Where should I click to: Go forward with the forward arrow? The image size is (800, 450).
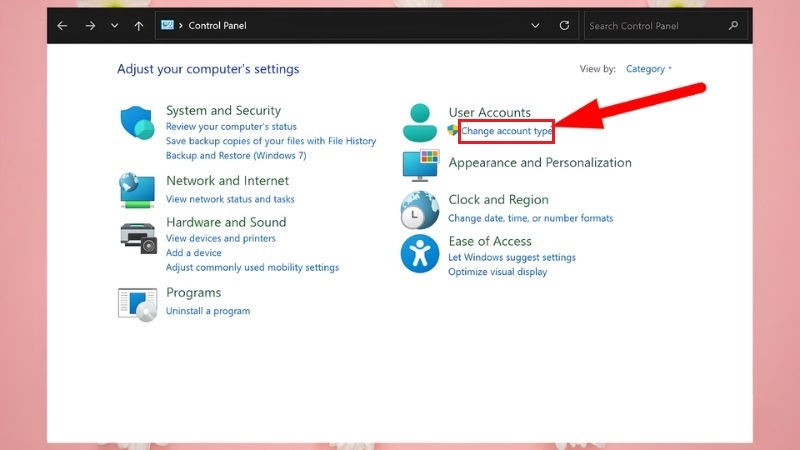(x=90, y=26)
